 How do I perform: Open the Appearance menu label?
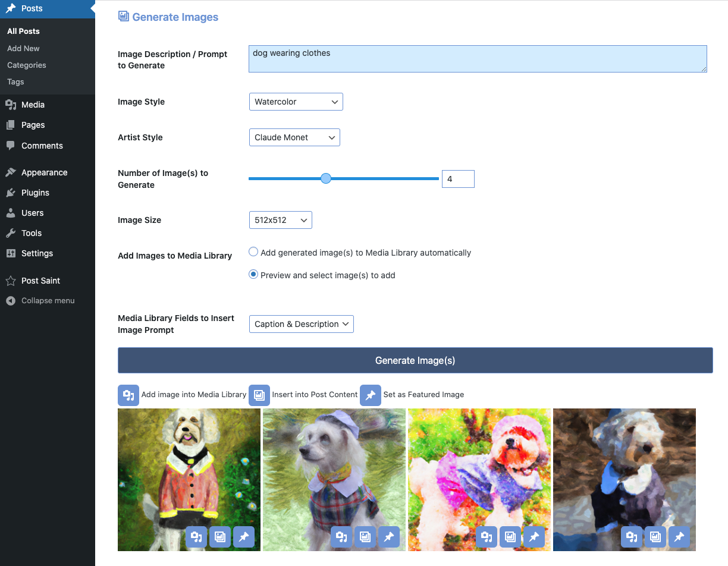click(44, 172)
